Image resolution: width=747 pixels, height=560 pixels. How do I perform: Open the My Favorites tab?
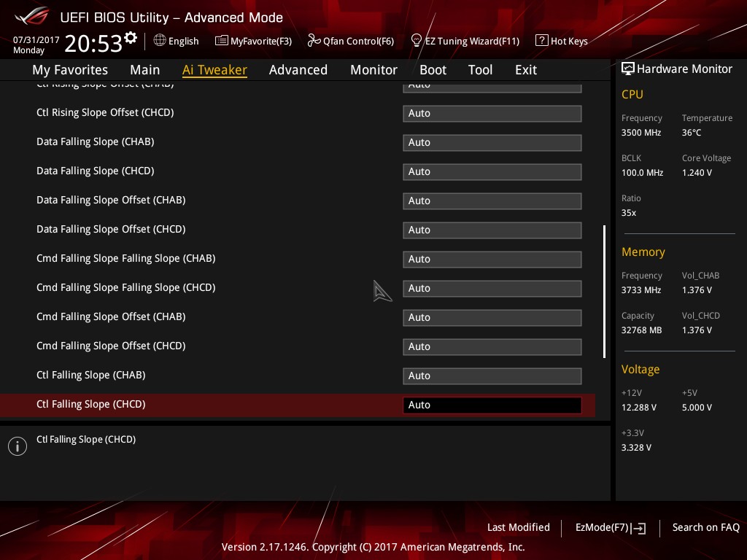[x=70, y=70]
